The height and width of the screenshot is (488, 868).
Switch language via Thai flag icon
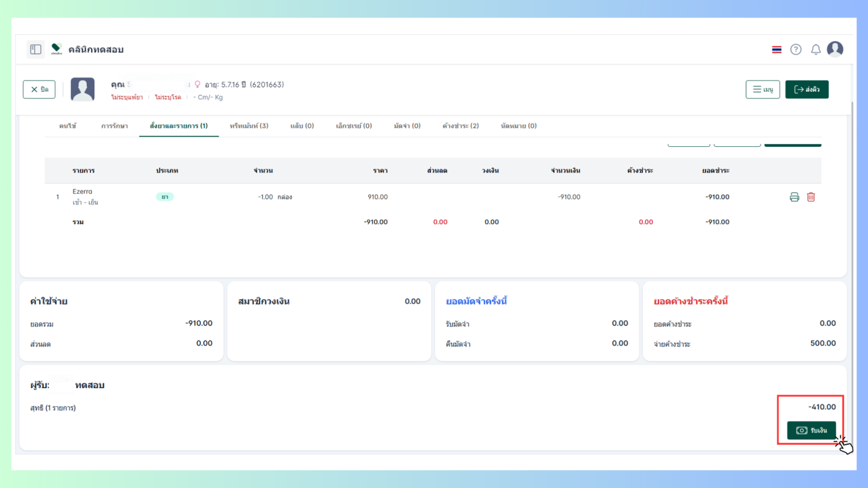coord(776,50)
